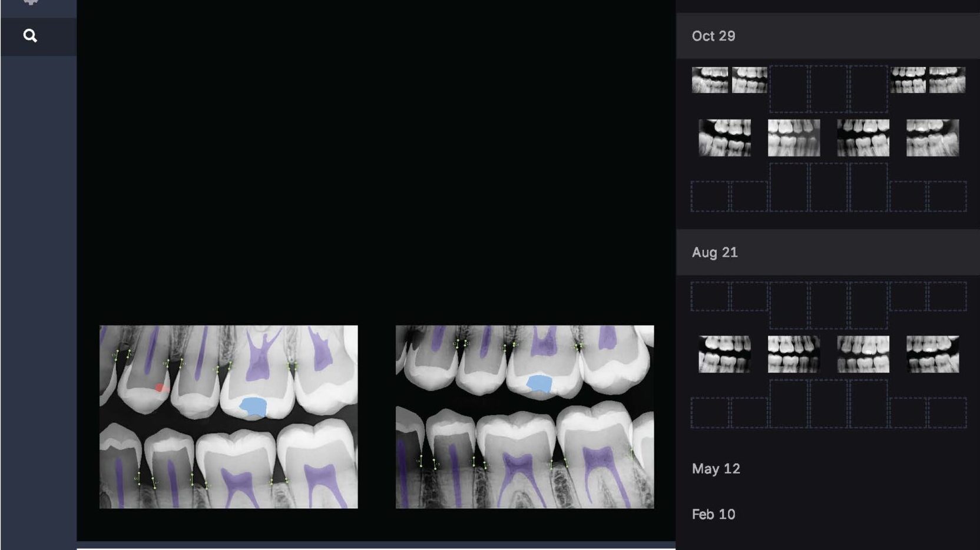Click the blue filling overlay on right x-ray
Screen dimensions: 980x550
(539, 383)
